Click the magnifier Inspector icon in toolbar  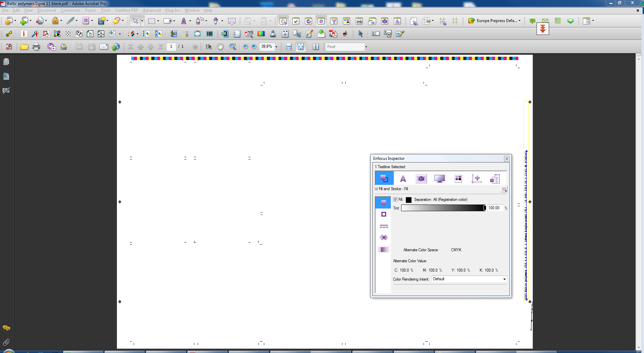coord(283,21)
